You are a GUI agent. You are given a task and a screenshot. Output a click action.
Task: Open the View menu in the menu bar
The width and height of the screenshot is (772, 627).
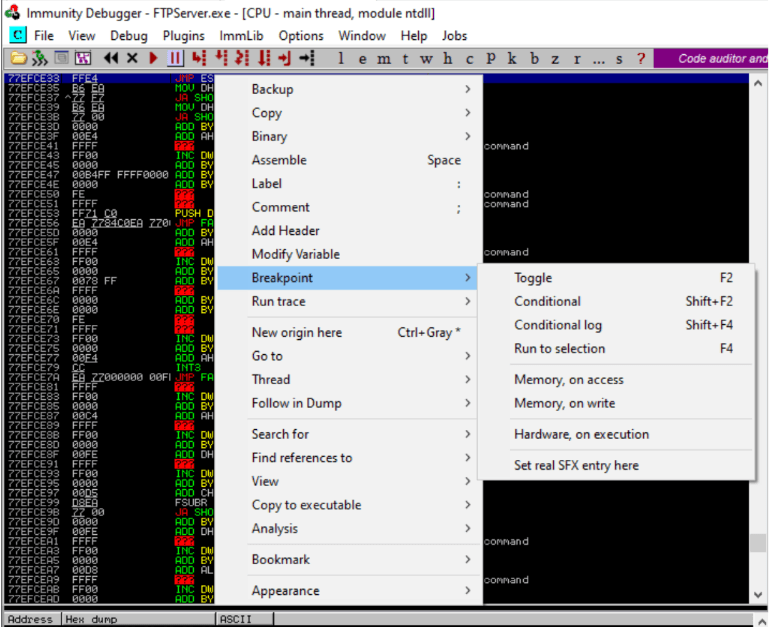(x=82, y=35)
